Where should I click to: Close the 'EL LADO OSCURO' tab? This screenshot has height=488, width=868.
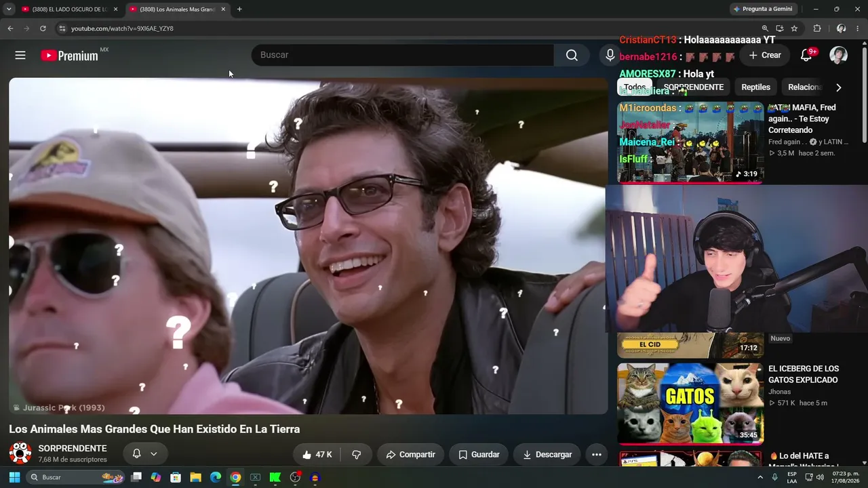[115, 9]
